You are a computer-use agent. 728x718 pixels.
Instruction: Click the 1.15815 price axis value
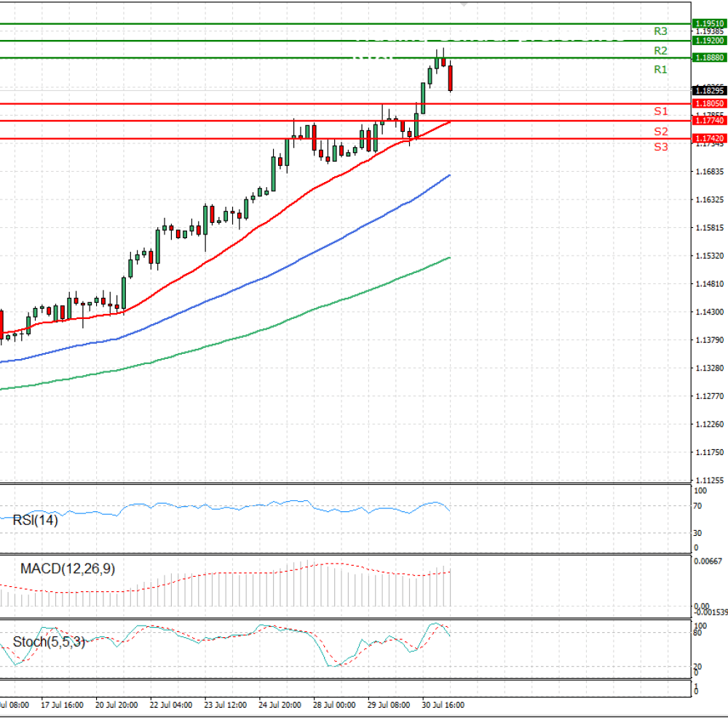pos(709,228)
